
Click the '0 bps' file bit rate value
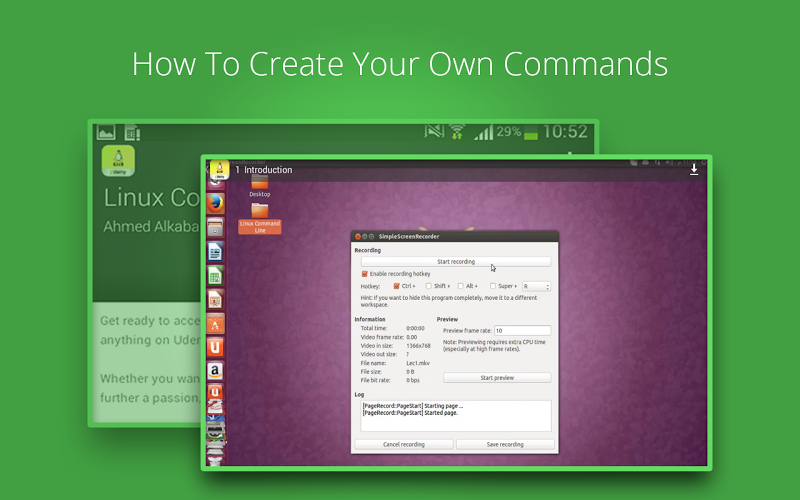click(x=413, y=381)
